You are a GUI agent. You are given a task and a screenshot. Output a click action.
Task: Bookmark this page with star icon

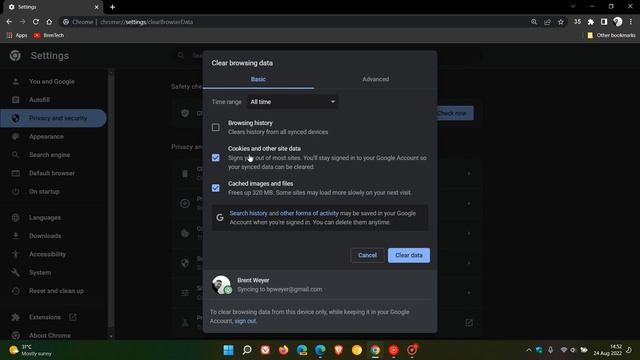coord(561,22)
